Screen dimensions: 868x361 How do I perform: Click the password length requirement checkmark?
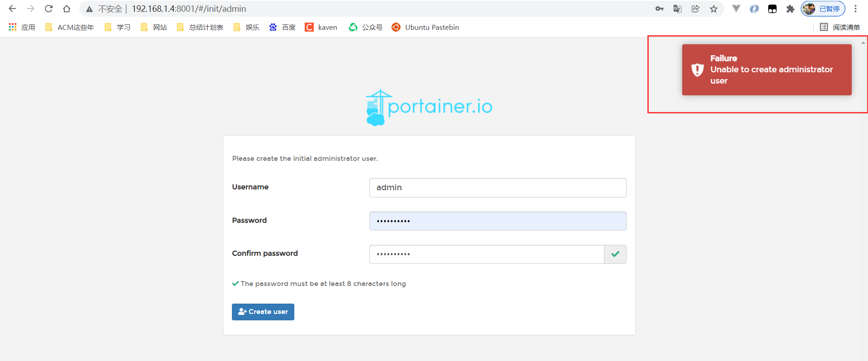(235, 284)
